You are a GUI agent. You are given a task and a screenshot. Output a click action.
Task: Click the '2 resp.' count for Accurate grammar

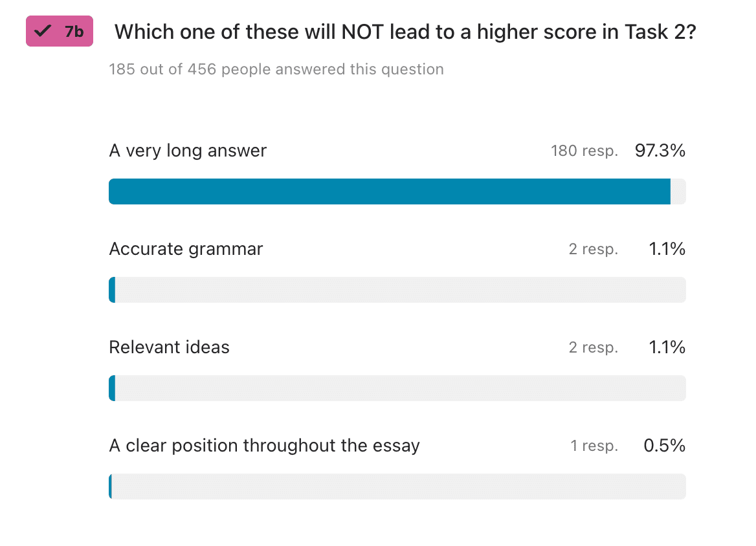coord(593,249)
